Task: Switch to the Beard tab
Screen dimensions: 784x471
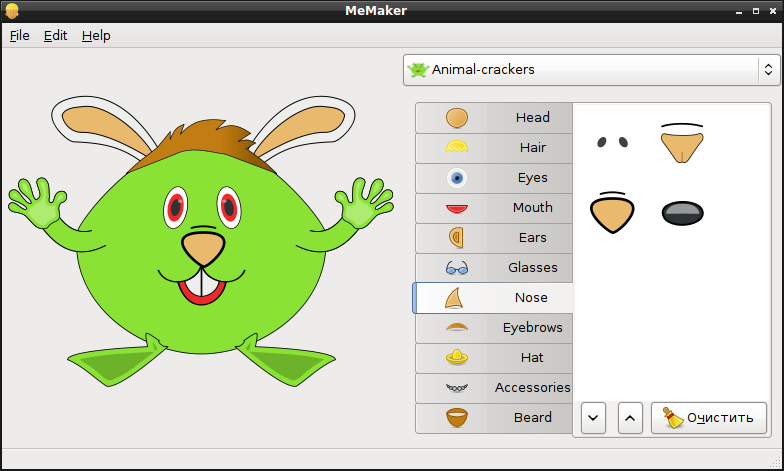Action: 494,418
